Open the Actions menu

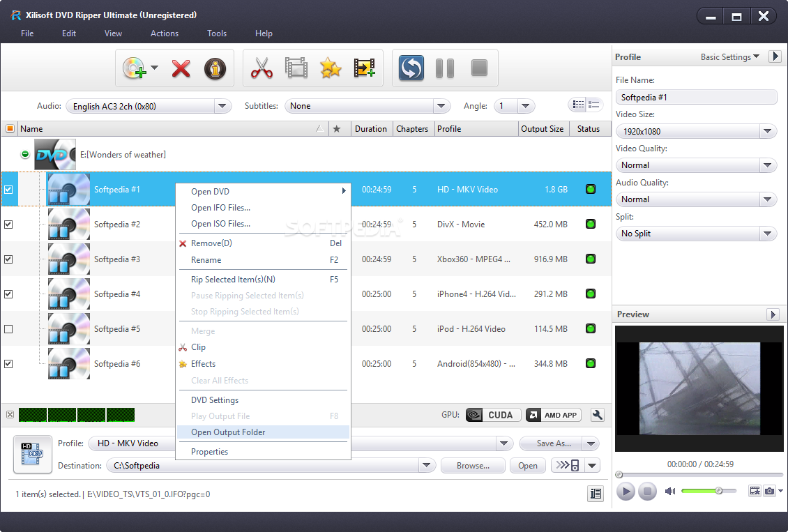(x=165, y=33)
